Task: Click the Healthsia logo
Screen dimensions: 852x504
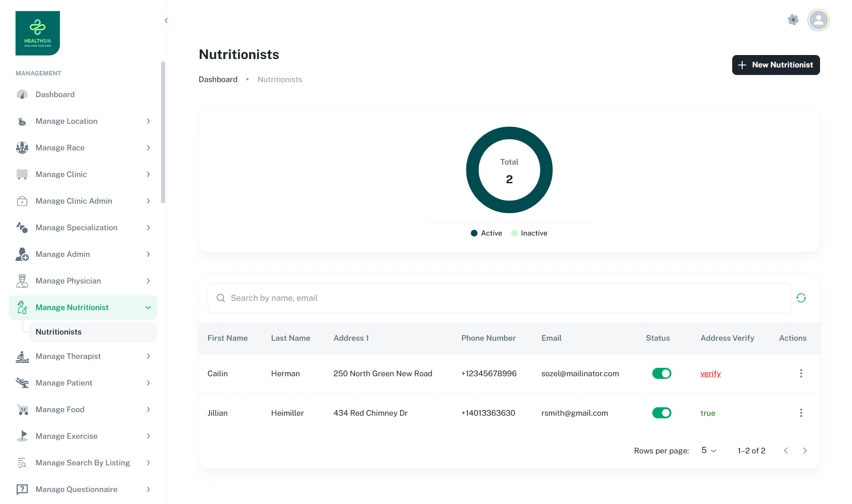Action: tap(38, 33)
